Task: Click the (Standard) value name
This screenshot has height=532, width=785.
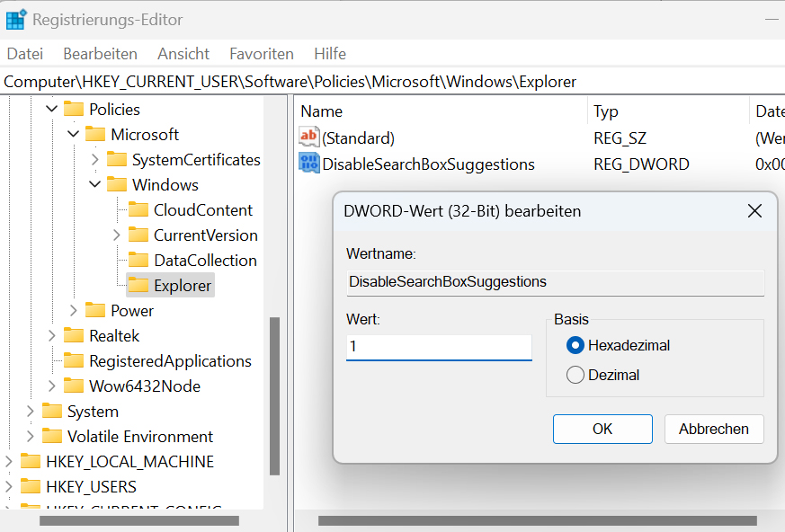Action: (x=359, y=138)
